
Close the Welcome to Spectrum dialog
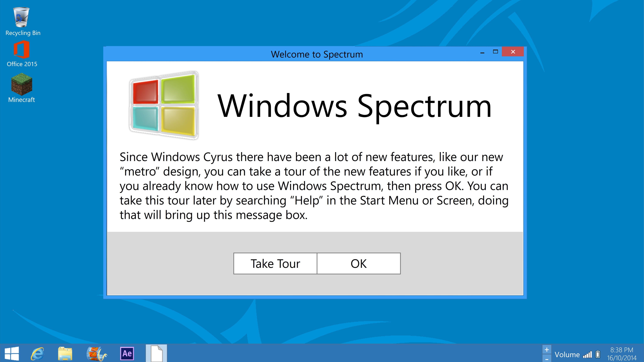(513, 52)
